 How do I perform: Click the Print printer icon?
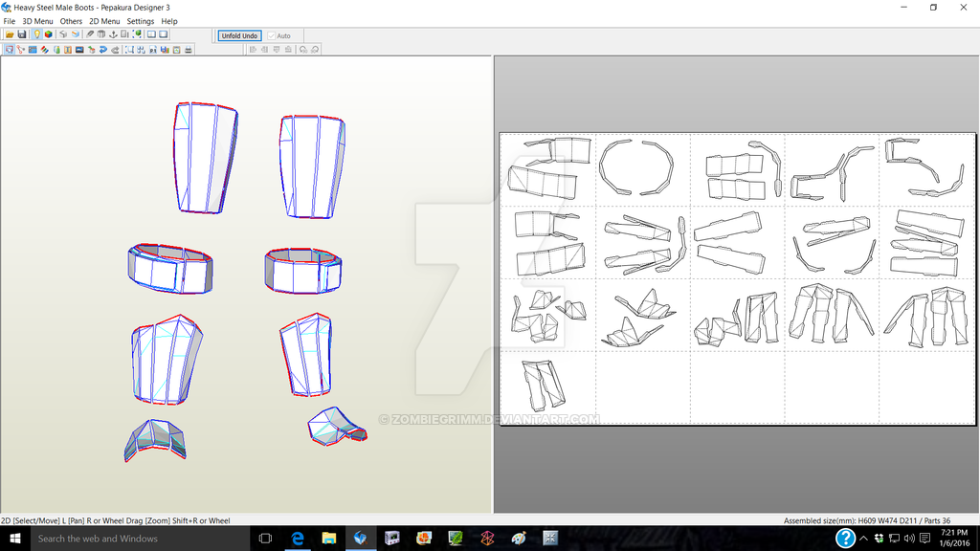[x=189, y=50]
